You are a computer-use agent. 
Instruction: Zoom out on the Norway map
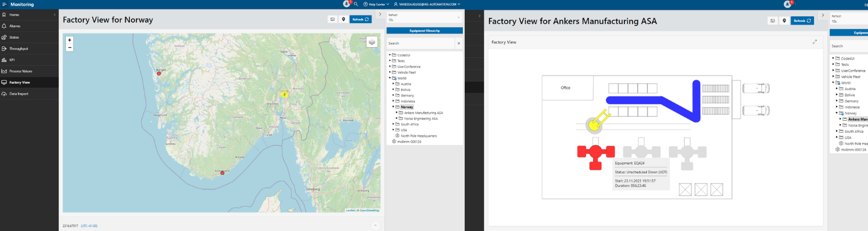pyautogui.click(x=69, y=48)
